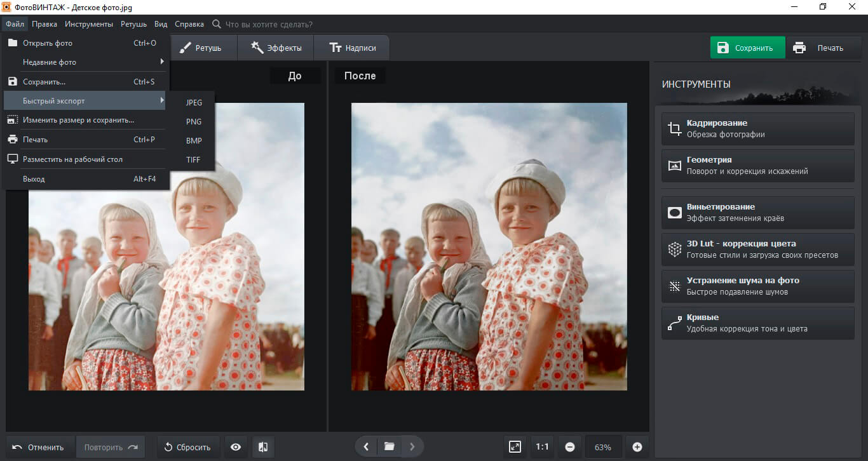Click the plus zoom-in button
The image size is (868, 461).
[637, 447]
